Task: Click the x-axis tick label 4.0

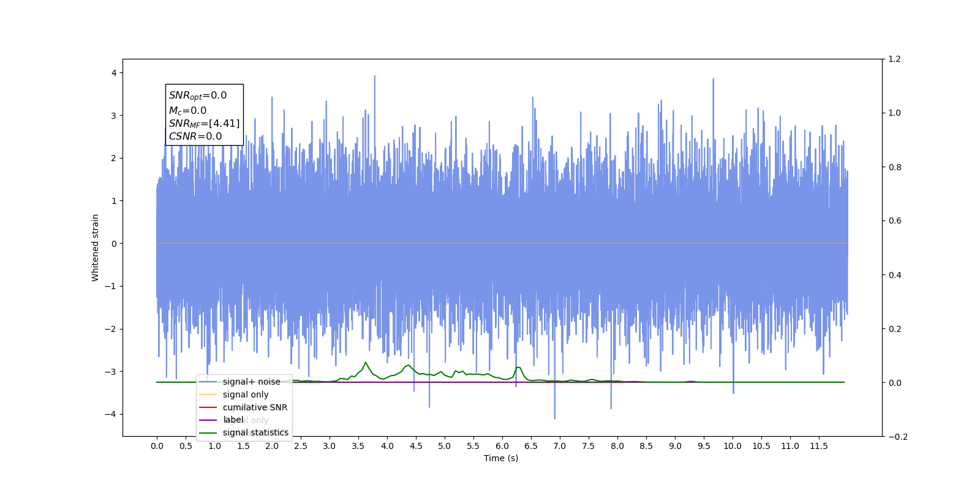Action: click(x=387, y=446)
